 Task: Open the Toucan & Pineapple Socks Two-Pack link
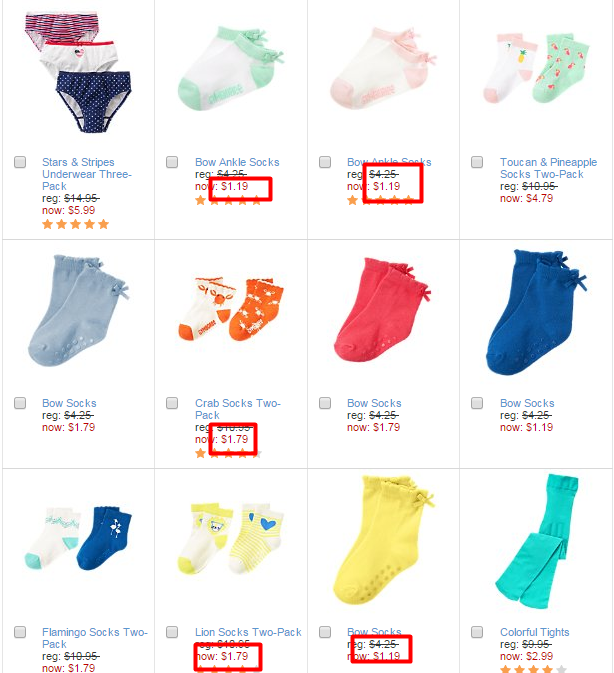(x=548, y=168)
